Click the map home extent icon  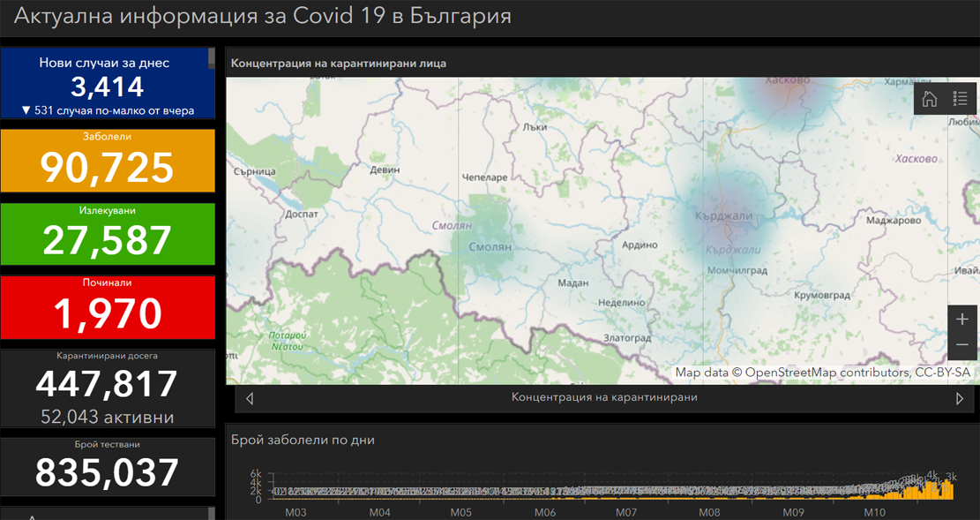point(930,99)
